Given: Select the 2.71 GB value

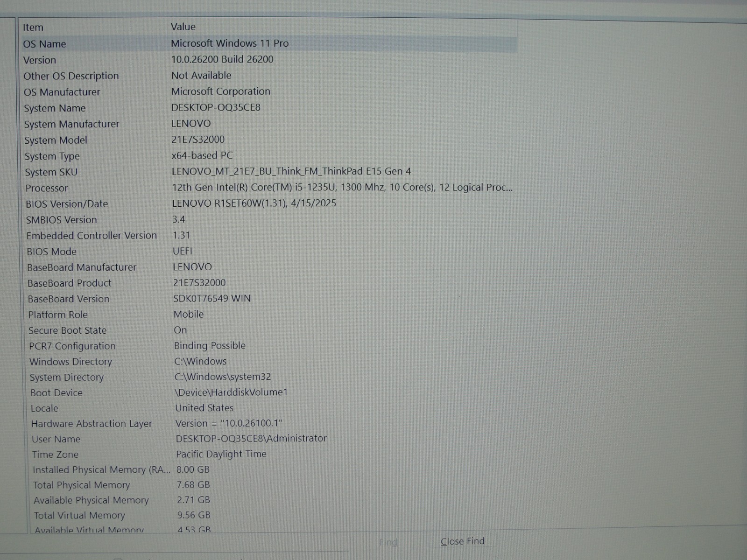Looking at the screenshot, I should point(194,500).
